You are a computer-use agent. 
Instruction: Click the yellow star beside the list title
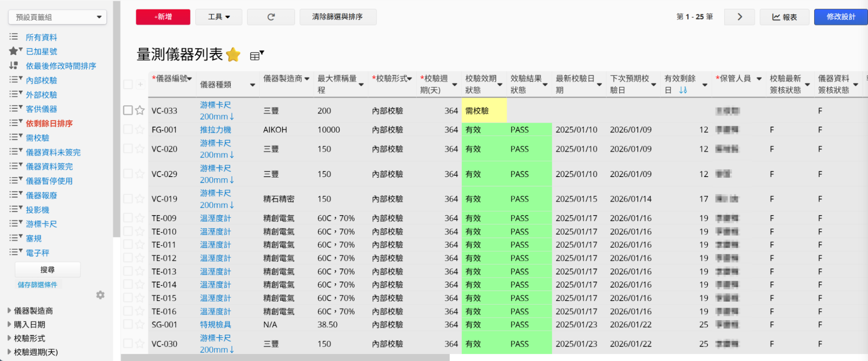point(233,55)
